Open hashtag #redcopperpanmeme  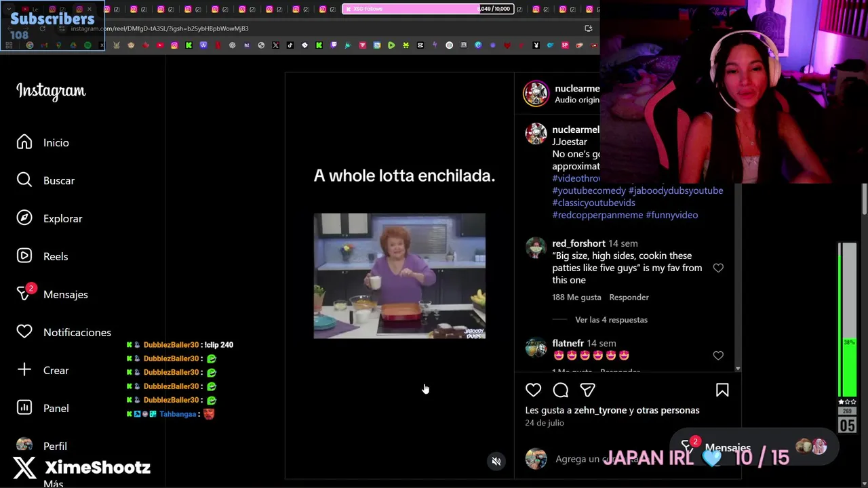pos(597,215)
